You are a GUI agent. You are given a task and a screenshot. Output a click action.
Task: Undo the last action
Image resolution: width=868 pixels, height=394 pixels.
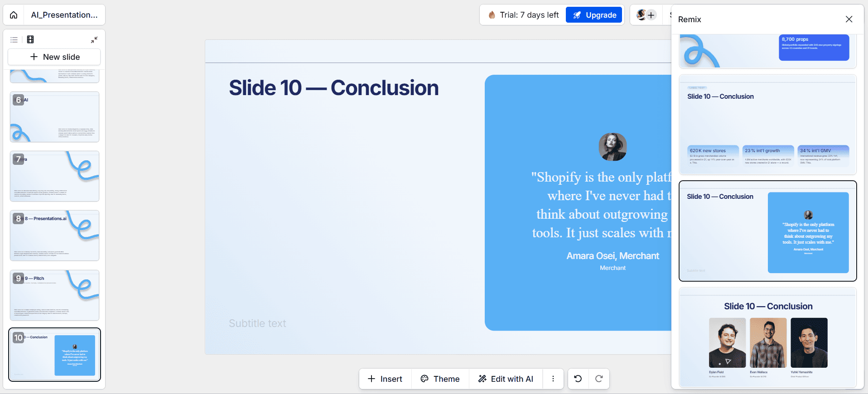click(578, 379)
